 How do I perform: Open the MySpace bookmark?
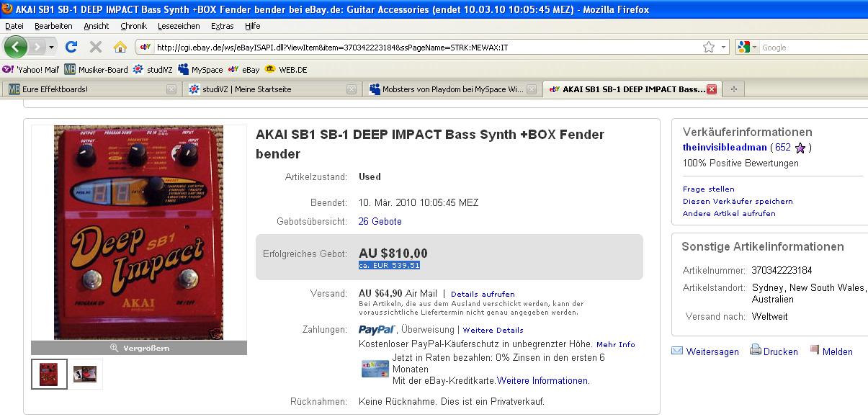click(200, 70)
